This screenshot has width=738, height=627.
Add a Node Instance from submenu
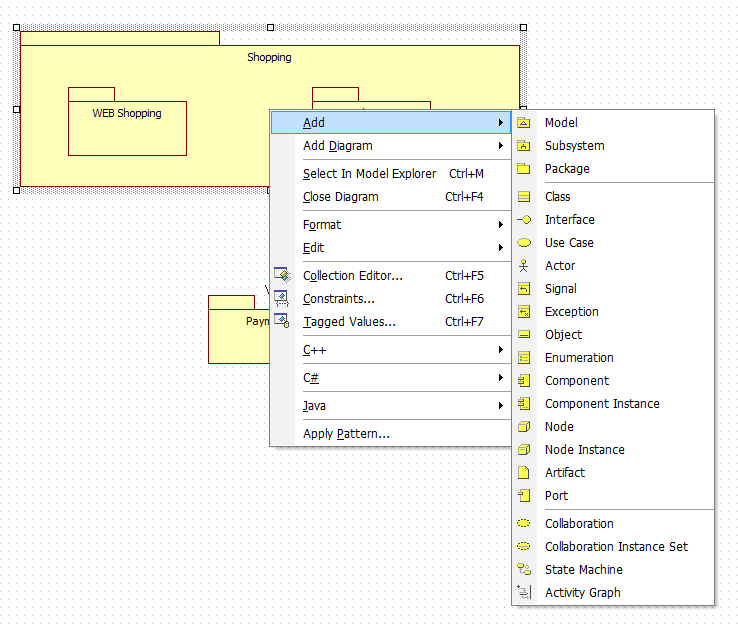click(x=613, y=450)
